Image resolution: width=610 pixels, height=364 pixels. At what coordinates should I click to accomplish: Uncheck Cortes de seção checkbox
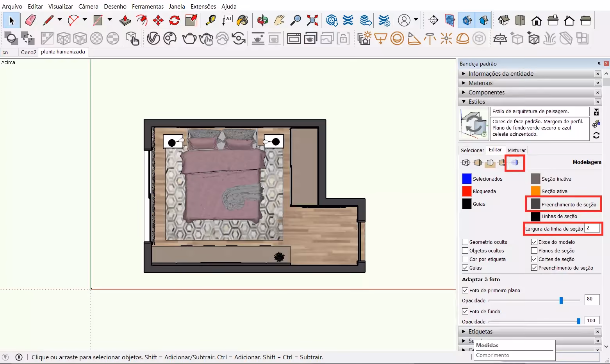point(534,259)
